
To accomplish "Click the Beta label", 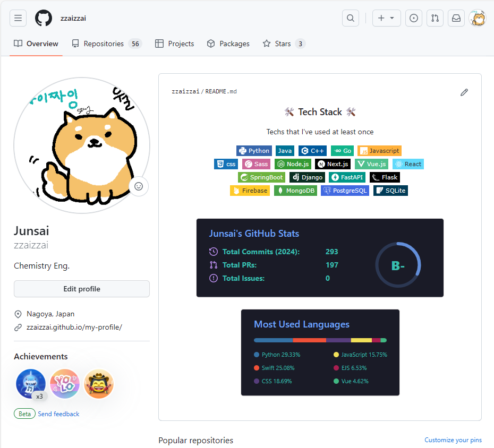I will tap(24, 413).
